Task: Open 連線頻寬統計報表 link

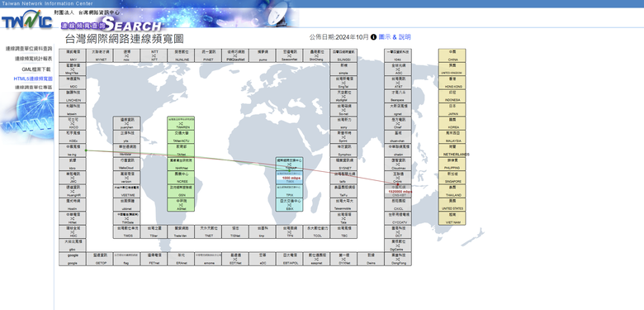Action: point(34,59)
